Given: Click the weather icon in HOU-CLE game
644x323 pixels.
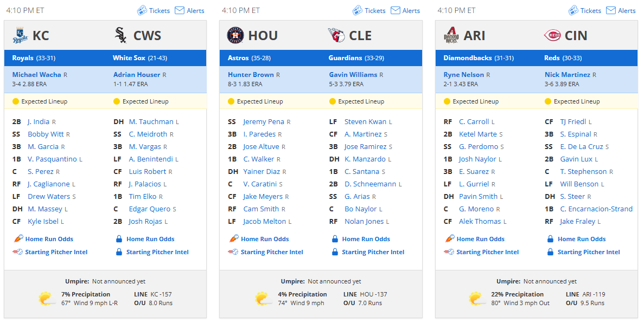Looking at the screenshot, I should (x=263, y=299).
